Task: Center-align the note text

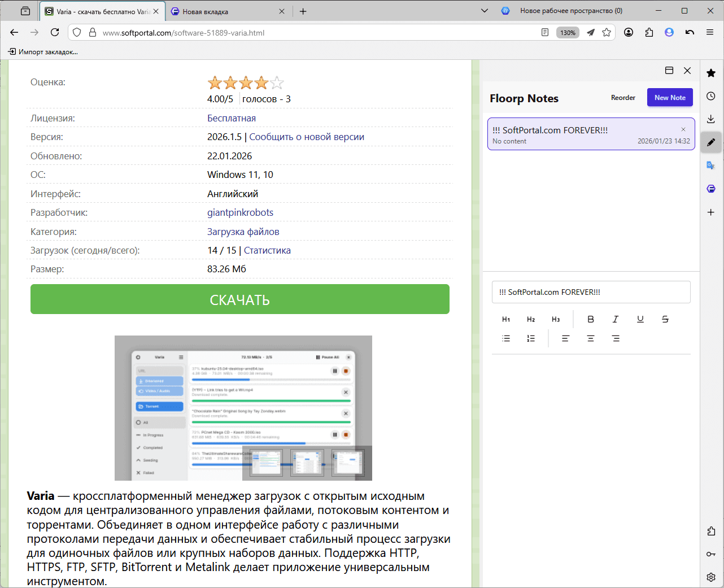Action: (x=591, y=338)
